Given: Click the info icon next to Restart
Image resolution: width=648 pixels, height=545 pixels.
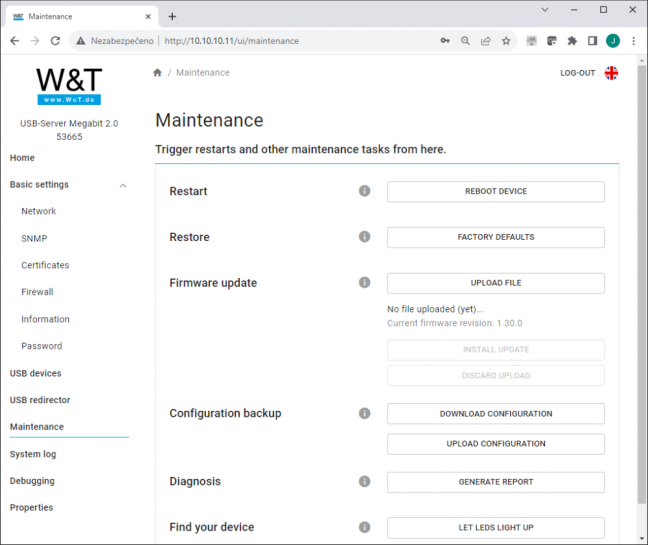Looking at the screenshot, I should (364, 191).
